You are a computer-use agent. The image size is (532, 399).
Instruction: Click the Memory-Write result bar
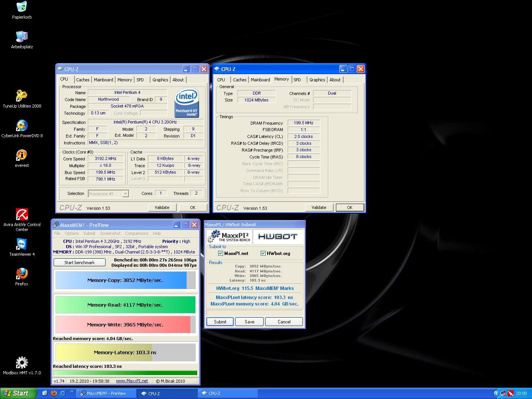pos(125,325)
